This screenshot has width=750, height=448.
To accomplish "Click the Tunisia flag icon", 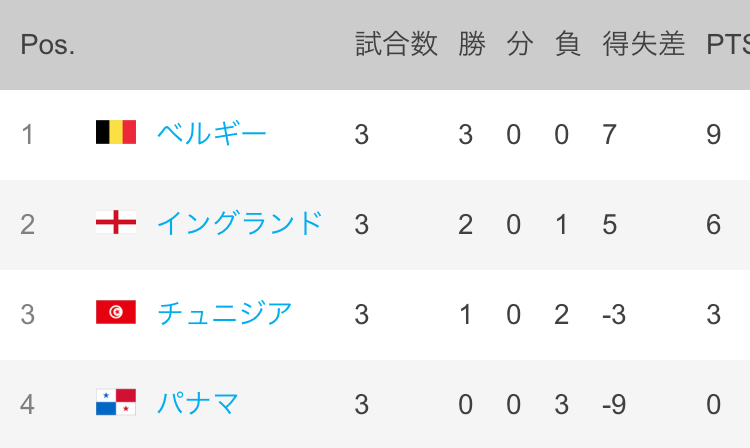I will (x=116, y=312).
